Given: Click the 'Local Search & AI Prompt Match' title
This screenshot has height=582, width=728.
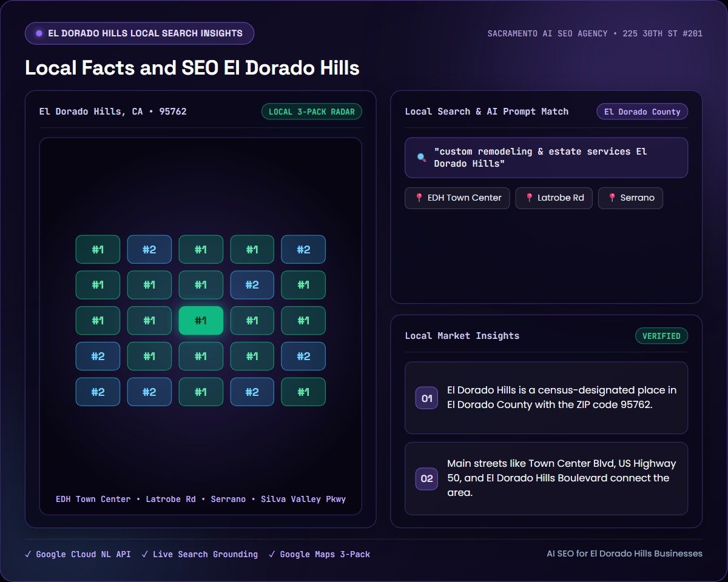Looking at the screenshot, I should click(487, 112).
